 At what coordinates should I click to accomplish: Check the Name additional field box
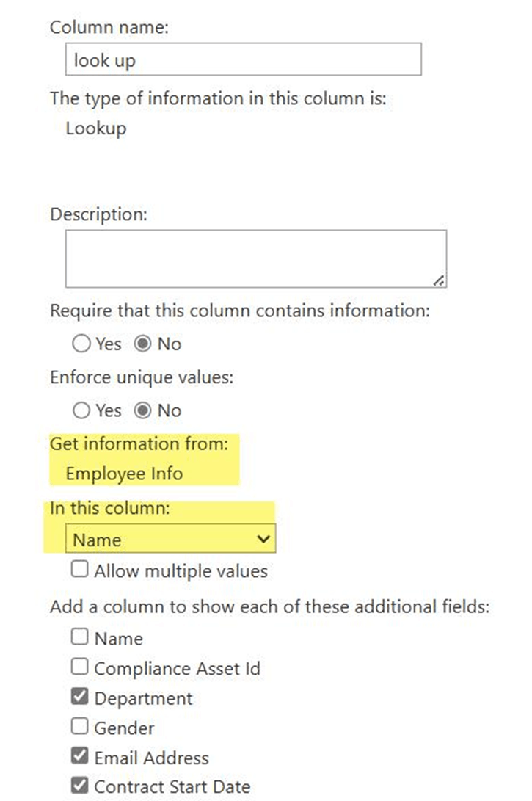point(79,637)
